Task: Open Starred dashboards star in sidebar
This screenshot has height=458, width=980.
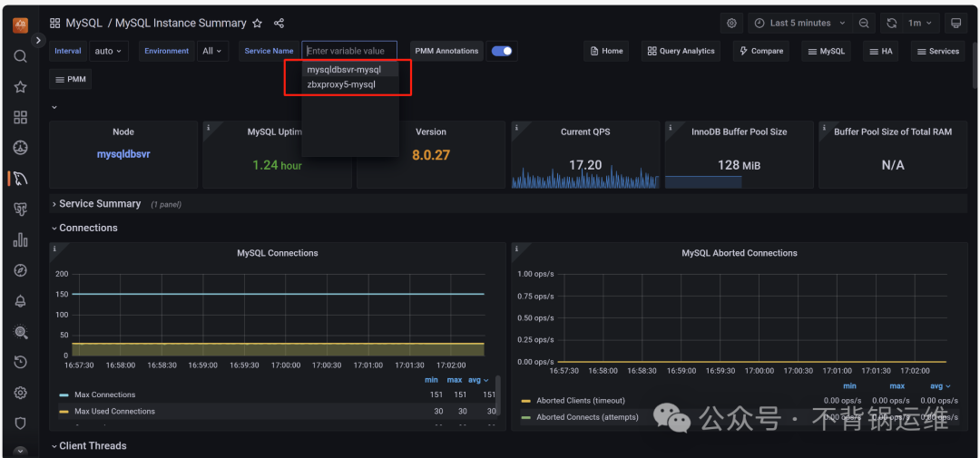Action: pyautogui.click(x=20, y=87)
